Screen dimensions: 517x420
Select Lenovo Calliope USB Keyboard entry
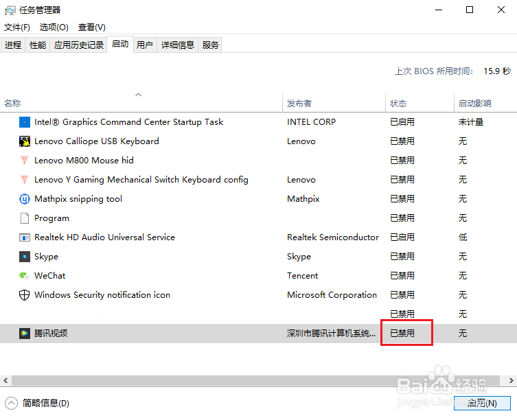(97, 141)
